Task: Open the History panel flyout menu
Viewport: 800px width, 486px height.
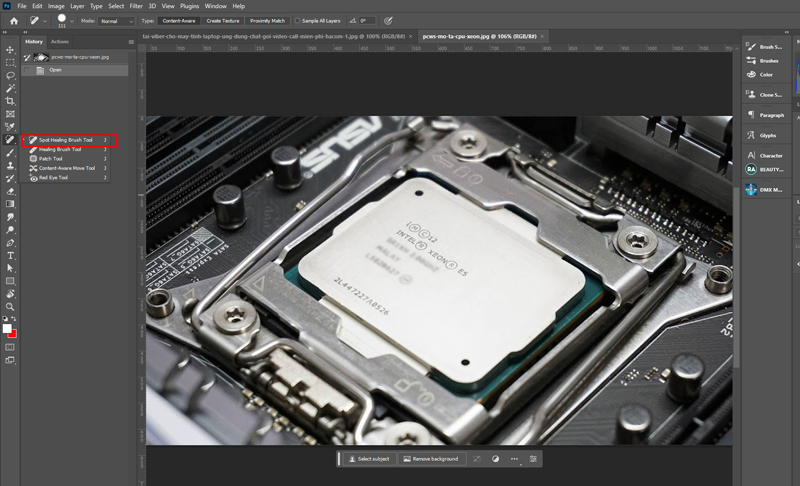Action: pyautogui.click(x=131, y=42)
